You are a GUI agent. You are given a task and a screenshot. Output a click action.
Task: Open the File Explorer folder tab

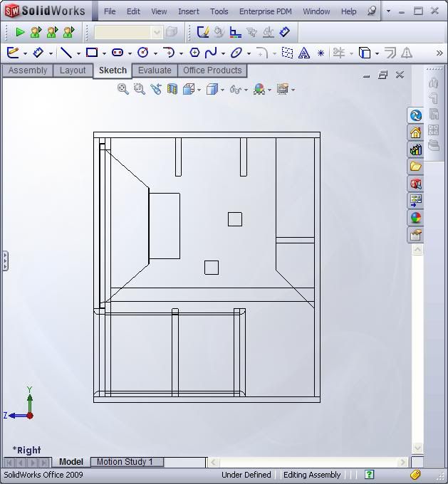click(x=416, y=167)
